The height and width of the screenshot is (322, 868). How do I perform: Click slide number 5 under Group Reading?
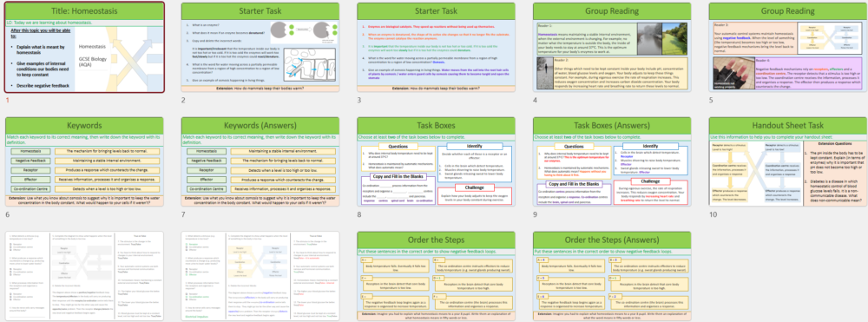[712, 100]
